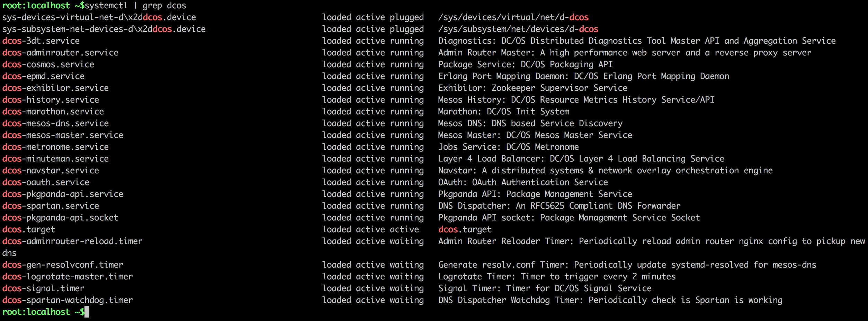Viewport: 868px width, 321px height.
Task: Click the dcos-pkgpanda-api.socket unit name
Action: [x=60, y=218]
